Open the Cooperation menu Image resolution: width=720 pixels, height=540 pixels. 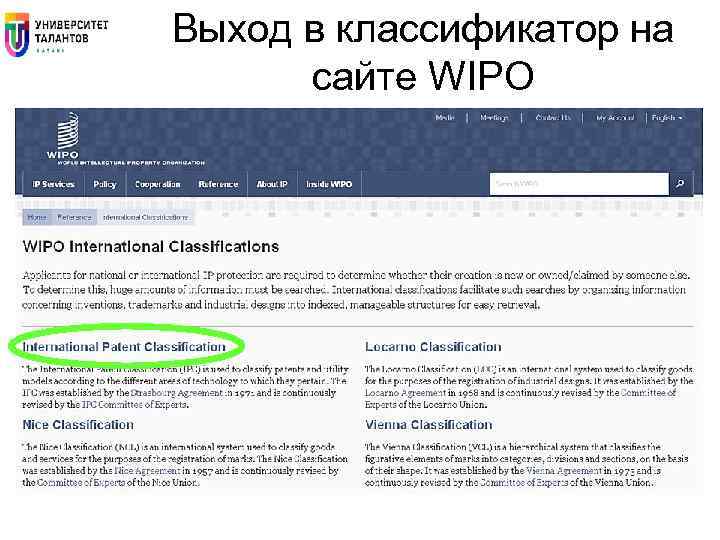(158, 184)
